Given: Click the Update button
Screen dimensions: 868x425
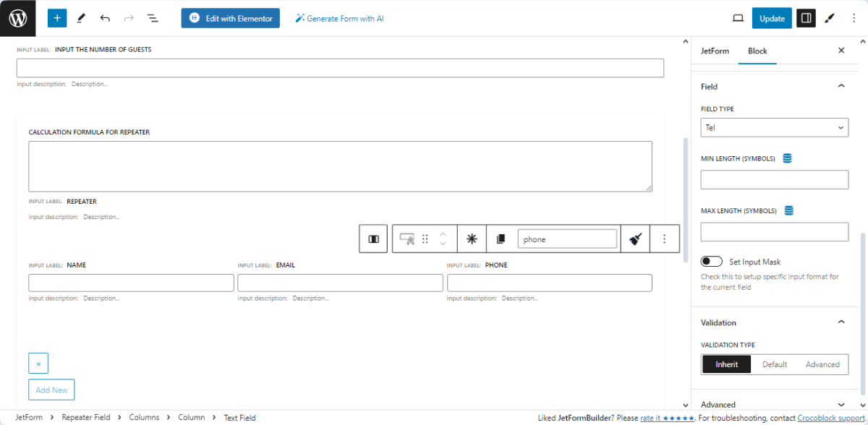Looking at the screenshot, I should tap(772, 17).
